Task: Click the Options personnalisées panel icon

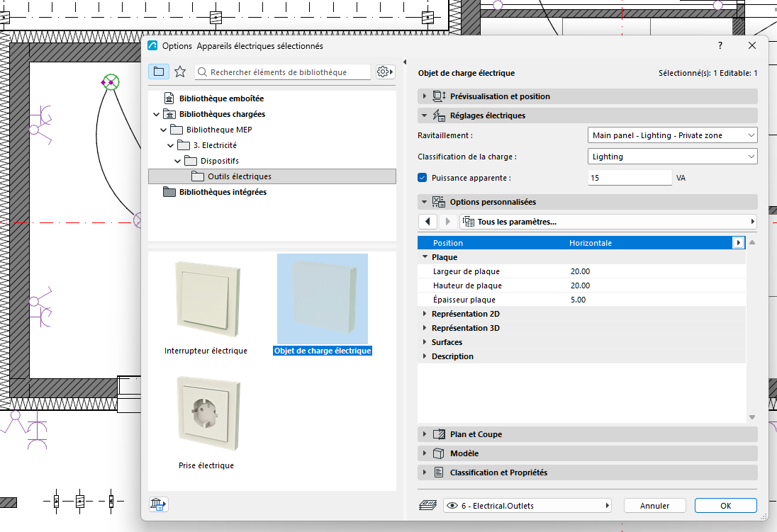Action: 439,202
